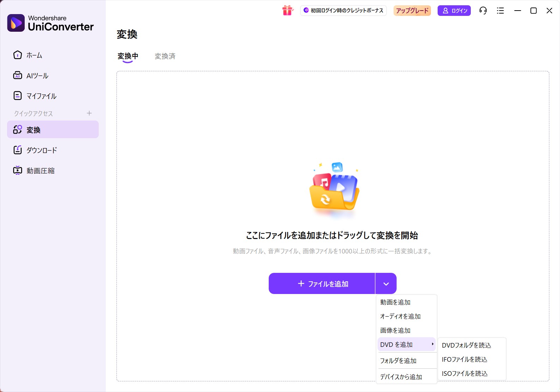Select Video Compress (動画圧縮) in the sidebar
This screenshot has height=392, width=560.
point(18,171)
